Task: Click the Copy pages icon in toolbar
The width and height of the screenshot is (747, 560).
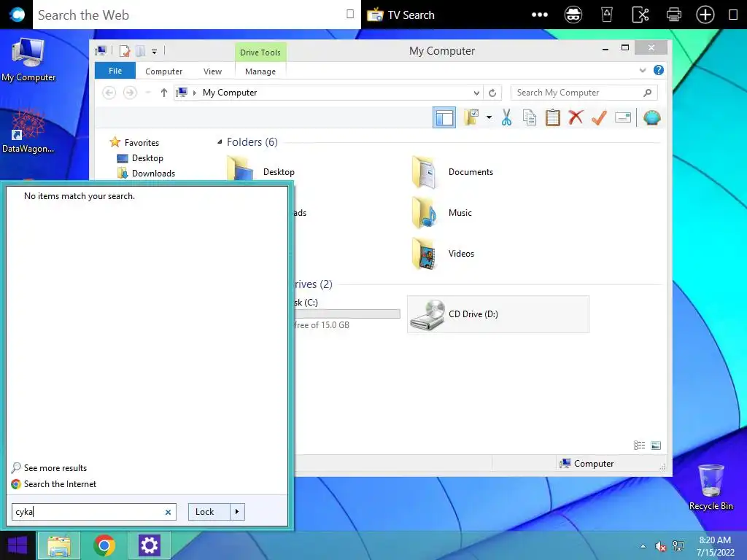Action: (x=530, y=117)
